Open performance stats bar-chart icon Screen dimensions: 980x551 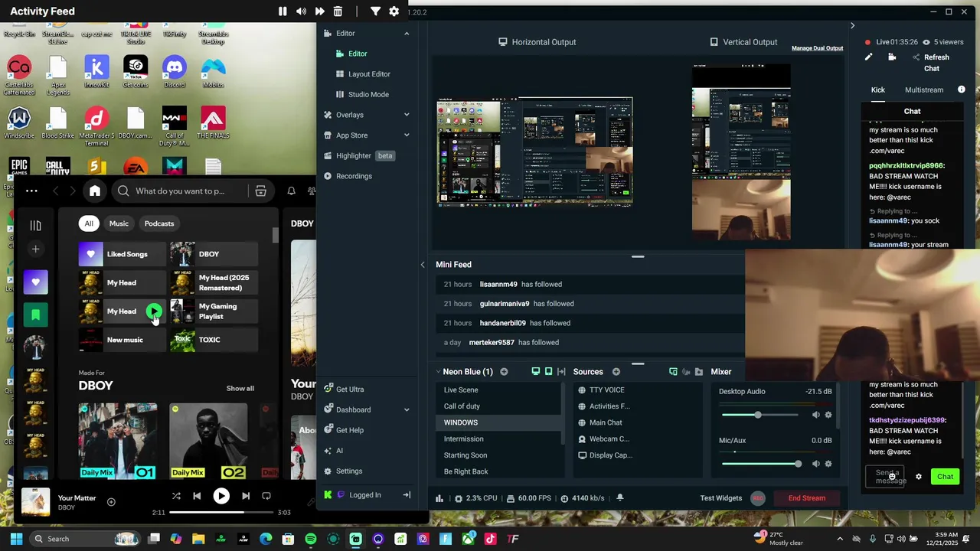click(x=439, y=498)
